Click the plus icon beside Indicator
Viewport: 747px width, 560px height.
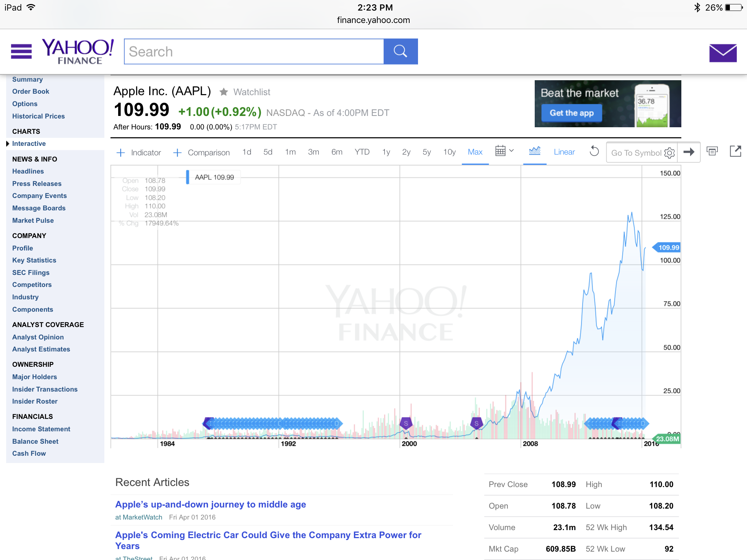pyautogui.click(x=121, y=152)
